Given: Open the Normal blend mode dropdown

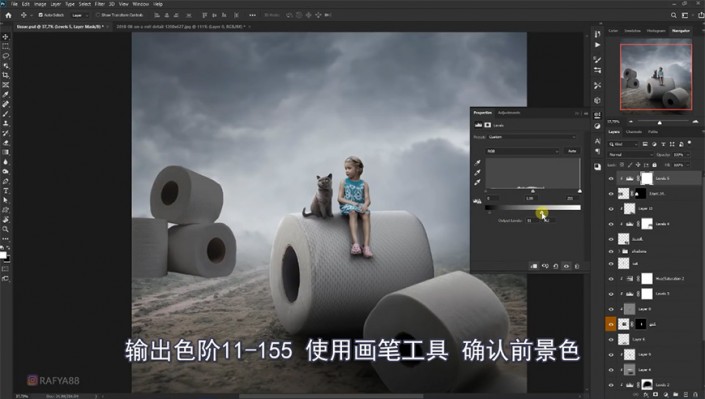Looking at the screenshot, I should (x=630, y=155).
